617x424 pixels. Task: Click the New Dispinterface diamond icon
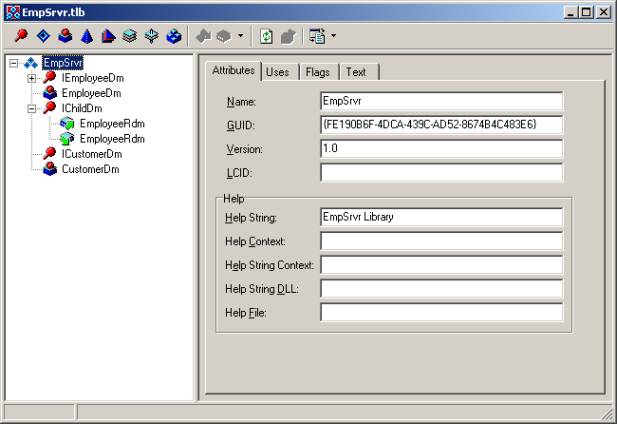click(x=43, y=36)
